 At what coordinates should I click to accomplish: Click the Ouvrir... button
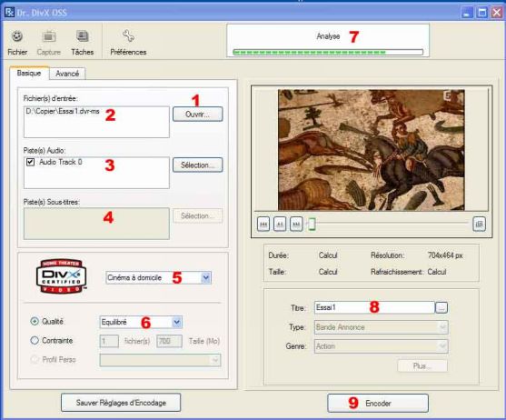(x=197, y=115)
